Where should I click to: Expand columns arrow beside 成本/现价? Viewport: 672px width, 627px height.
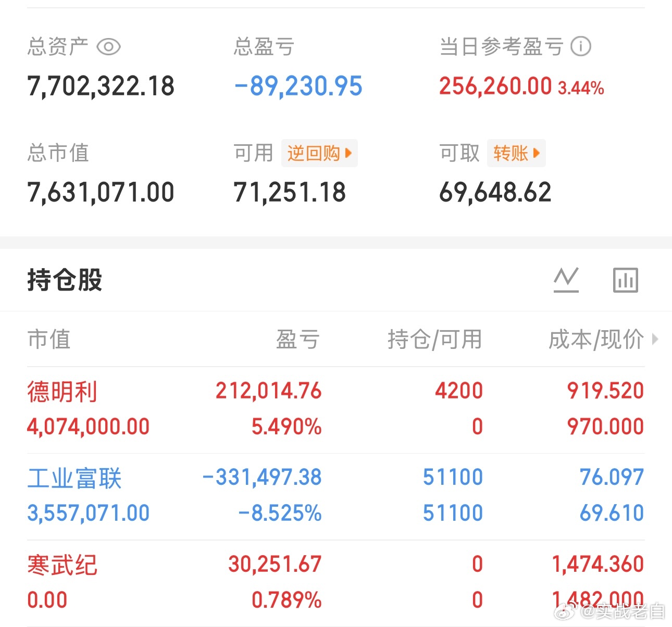tap(655, 340)
